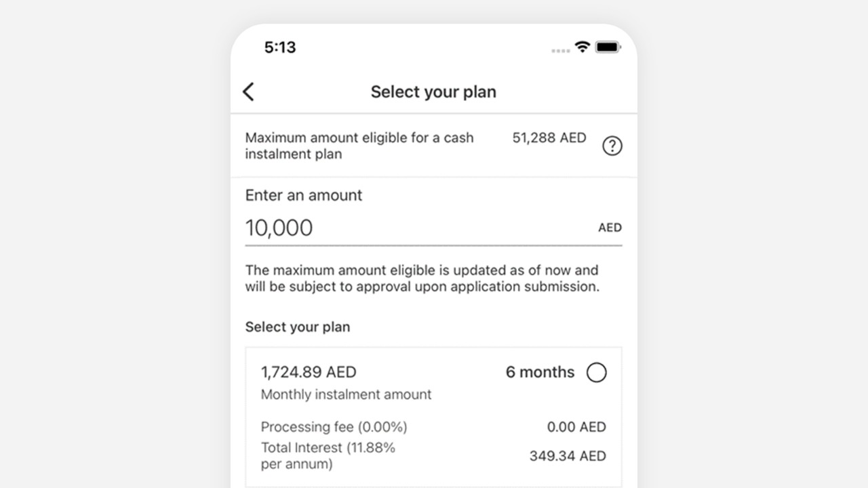Tap the 6 months label
This screenshot has height=488, width=868.
[x=540, y=372]
